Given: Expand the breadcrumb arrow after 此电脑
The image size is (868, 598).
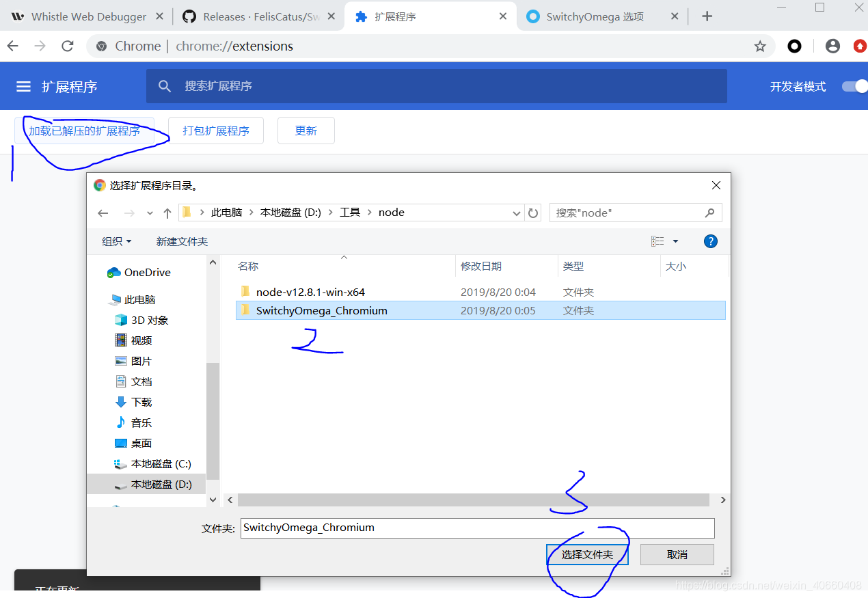Looking at the screenshot, I should 251,213.
